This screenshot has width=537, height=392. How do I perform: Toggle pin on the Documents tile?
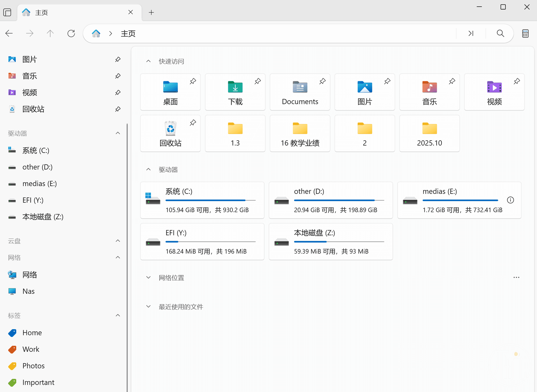(x=322, y=81)
